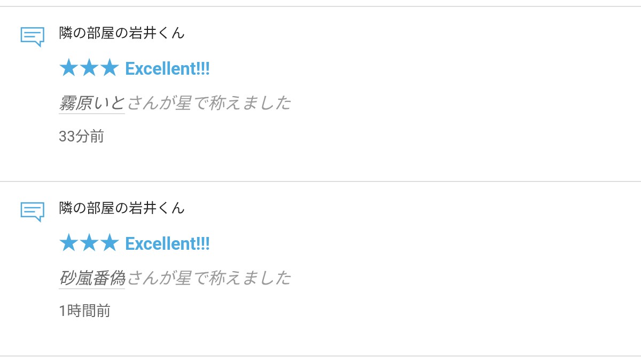Image resolution: width=641 pixels, height=364 pixels.
Task: Click the 33分前 timestamp
Action: 81,137
